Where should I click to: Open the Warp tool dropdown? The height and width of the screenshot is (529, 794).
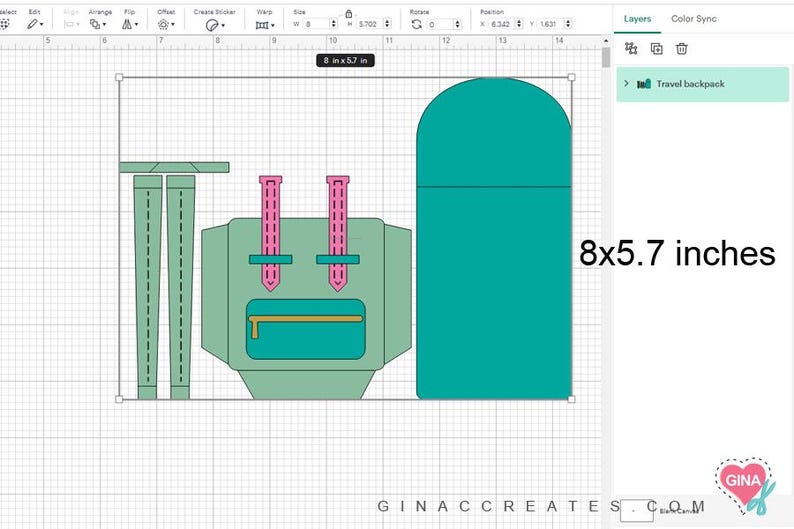tap(265, 24)
